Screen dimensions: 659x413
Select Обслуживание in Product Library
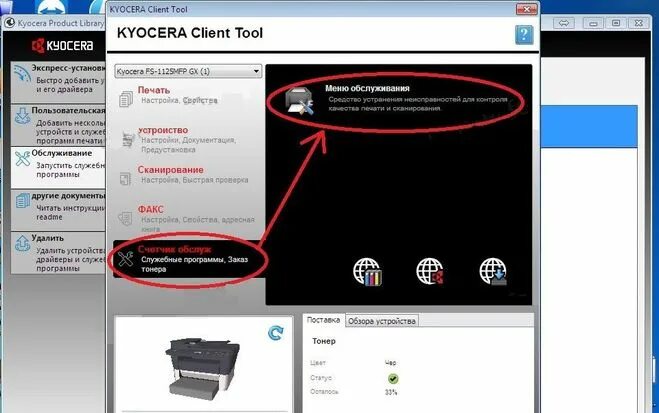[58, 167]
